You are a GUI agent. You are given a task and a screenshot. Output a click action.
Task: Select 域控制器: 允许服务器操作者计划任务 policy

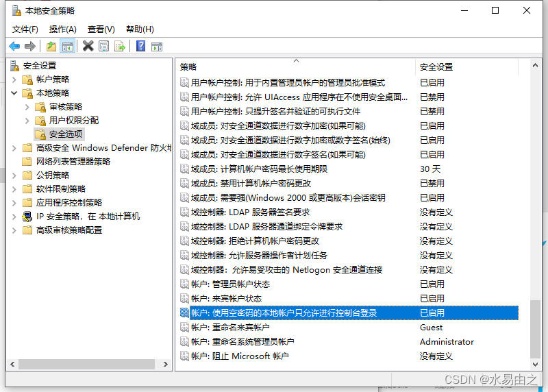(x=349, y=255)
